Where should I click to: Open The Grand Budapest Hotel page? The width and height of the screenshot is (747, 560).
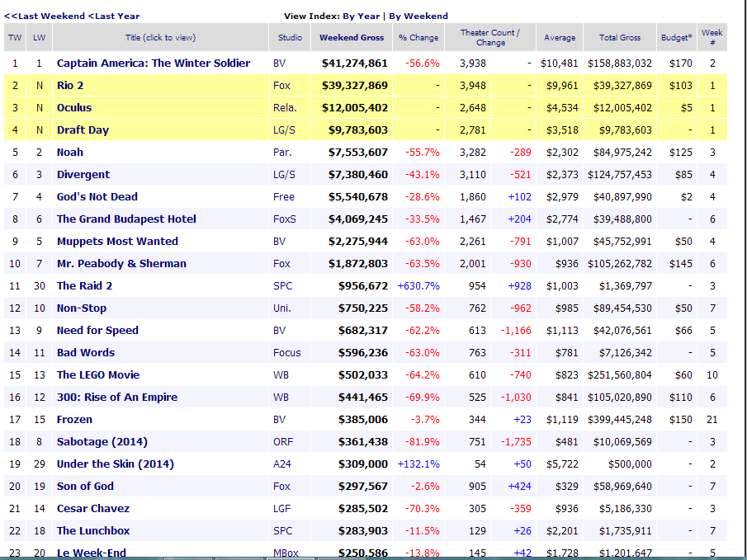(126, 219)
